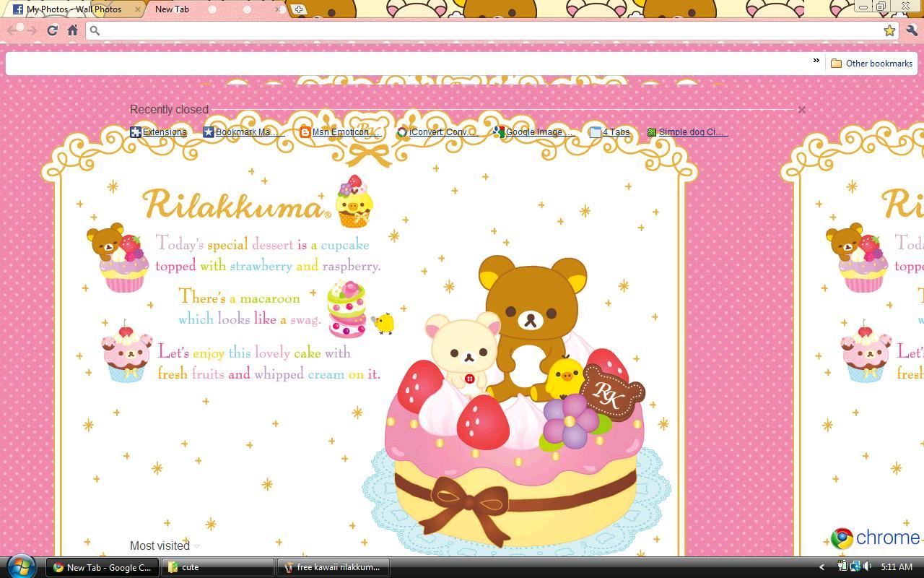924x578 pixels.
Task: Click the Other bookmarks folder icon
Action: tap(837, 64)
